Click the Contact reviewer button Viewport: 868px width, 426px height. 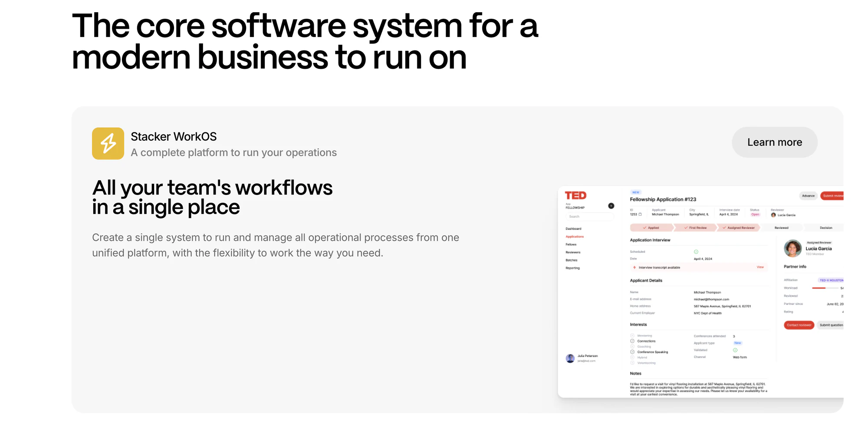tap(799, 325)
